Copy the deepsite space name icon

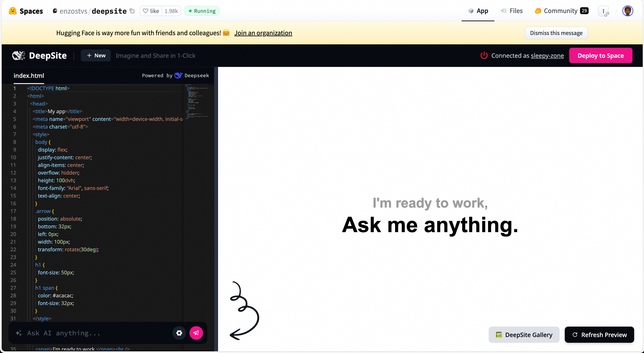[132, 11]
